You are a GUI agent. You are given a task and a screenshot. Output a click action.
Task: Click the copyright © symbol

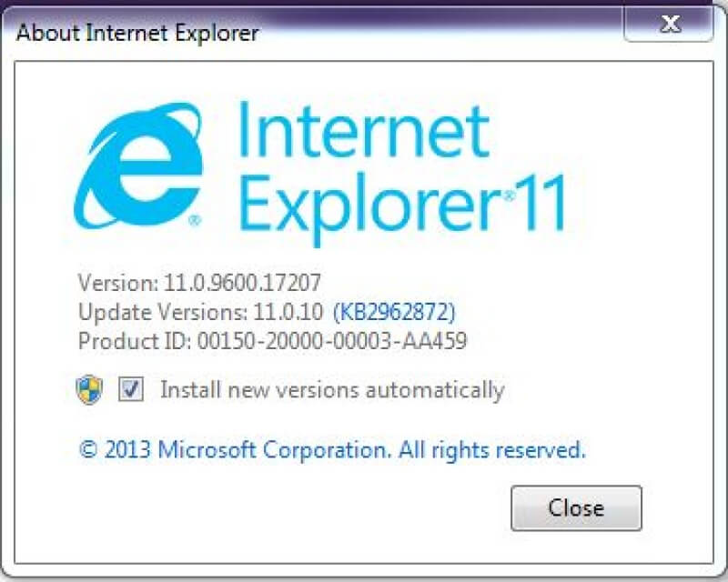coord(88,449)
